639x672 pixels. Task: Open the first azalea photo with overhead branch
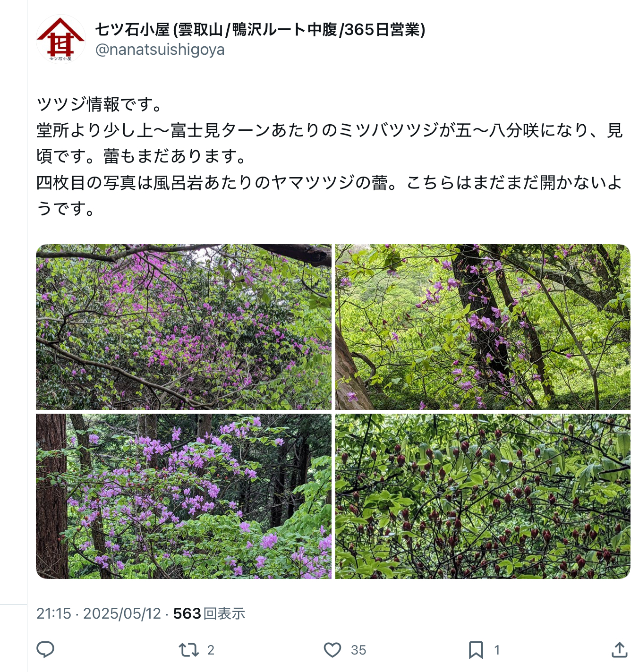click(x=184, y=327)
